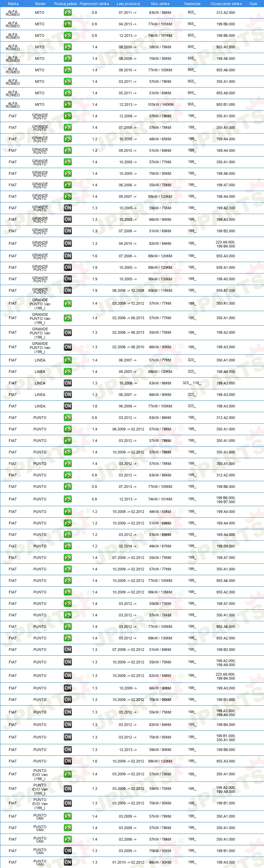Viewport: 264px width, 868px height.
Task: Click diesel ON icon for Linea 1.6 198 A3.000
Action: (x=68, y=406)
